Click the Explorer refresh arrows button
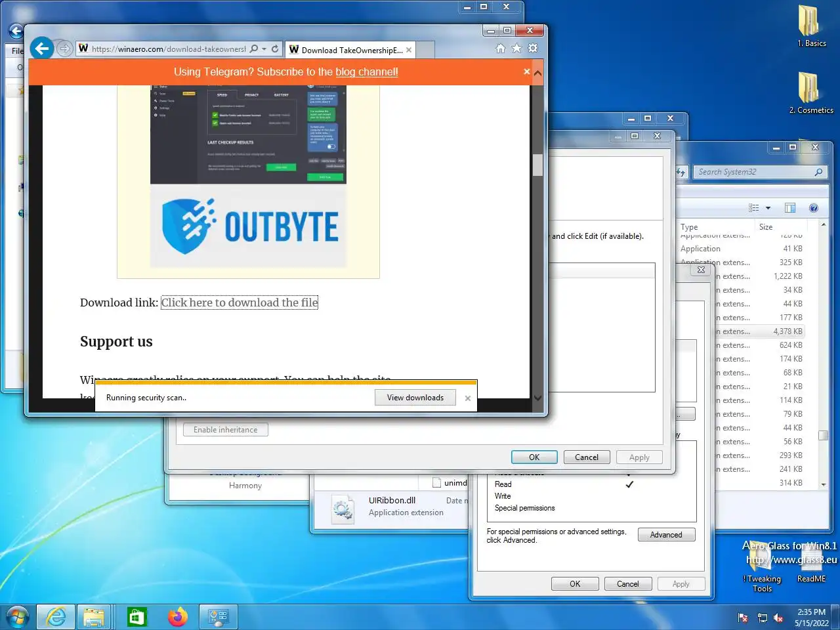840x630 pixels. pyautogui.click(x=681, y=172)
